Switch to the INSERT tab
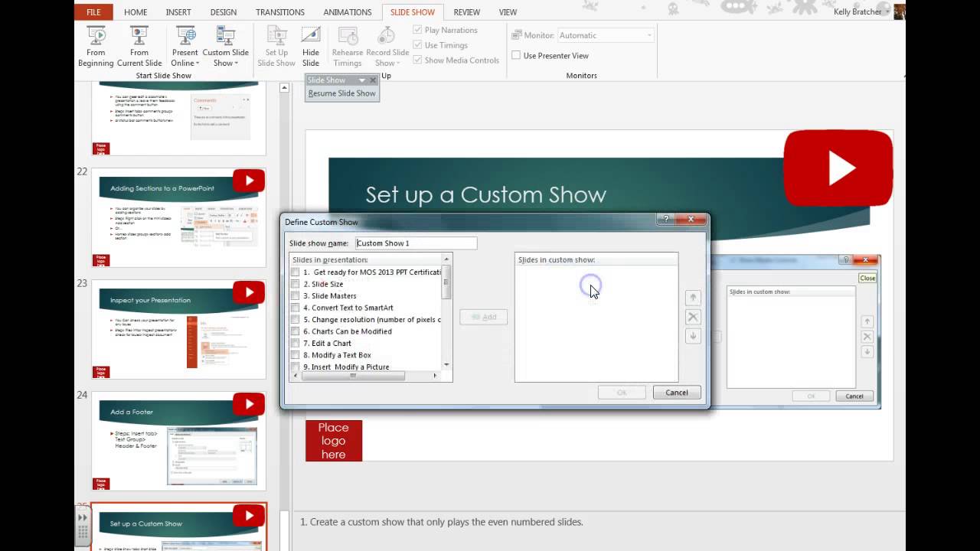Image resolution: width=980 pixels, height=551 pixels. (x=178, y=12)
